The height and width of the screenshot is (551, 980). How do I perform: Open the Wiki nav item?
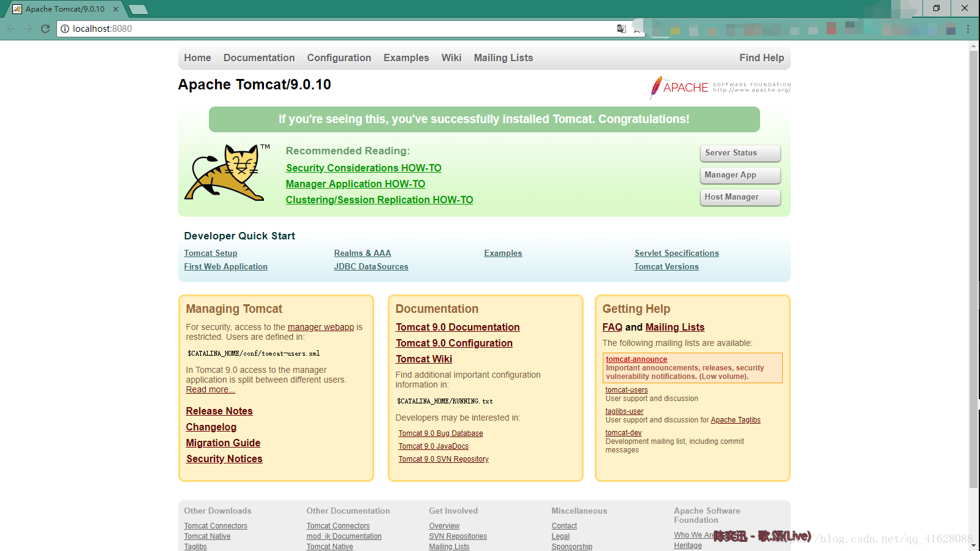(451, 58)
